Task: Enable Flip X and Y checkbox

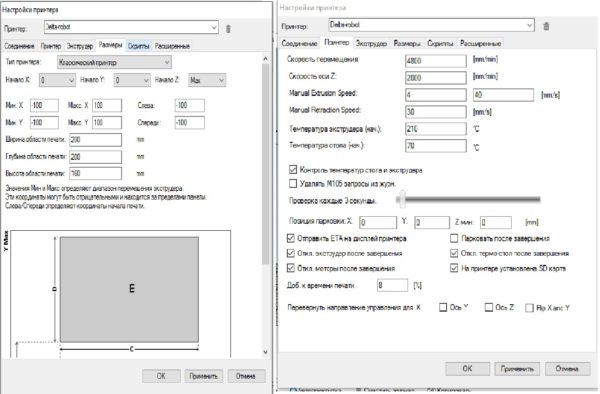Action: tap(530, 308)
